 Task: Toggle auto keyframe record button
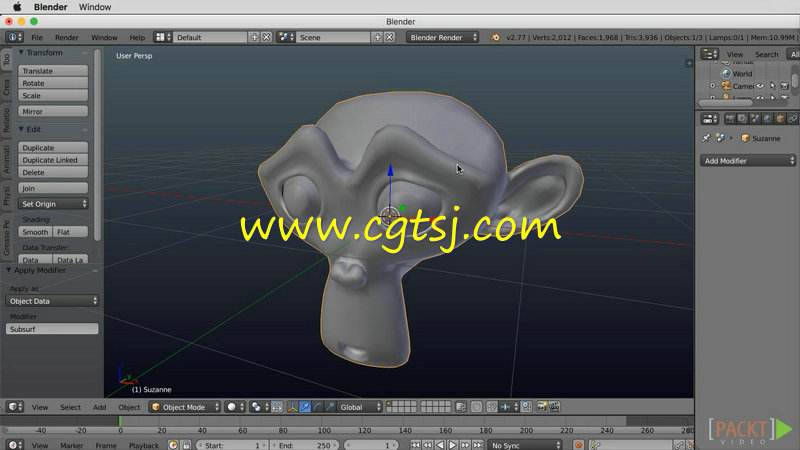tap(579, 445)
